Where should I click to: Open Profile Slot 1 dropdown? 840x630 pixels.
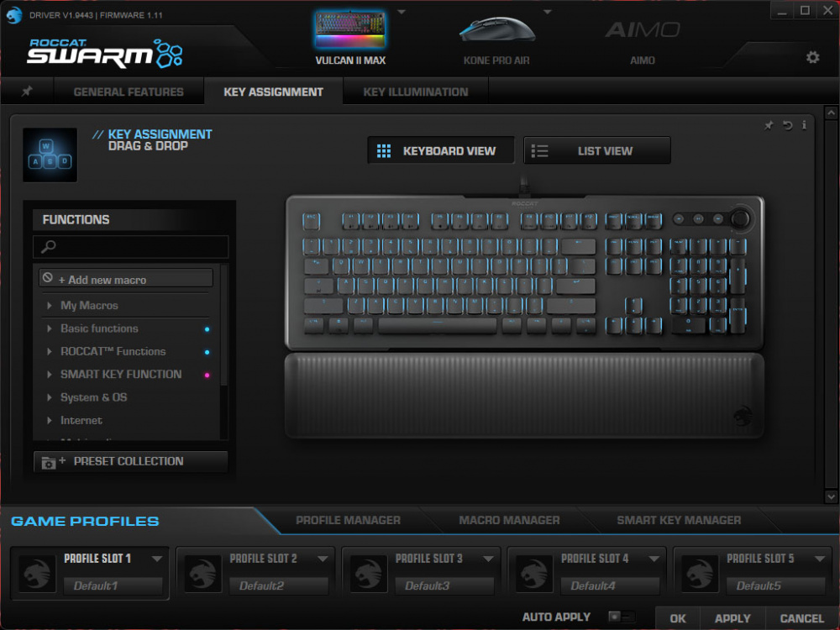point(157,559)
